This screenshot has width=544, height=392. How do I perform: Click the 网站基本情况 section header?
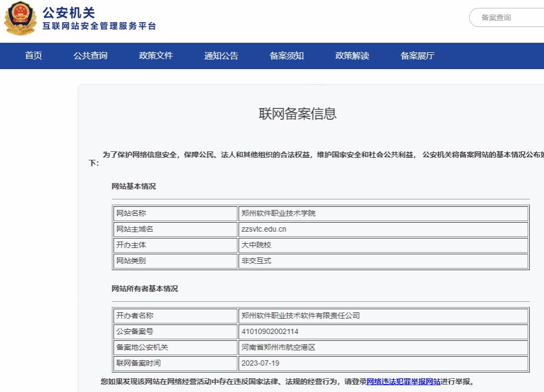pos(134,187)
